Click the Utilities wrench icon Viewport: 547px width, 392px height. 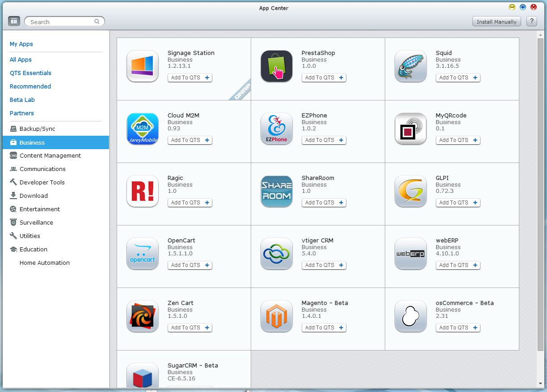[13, 236]
